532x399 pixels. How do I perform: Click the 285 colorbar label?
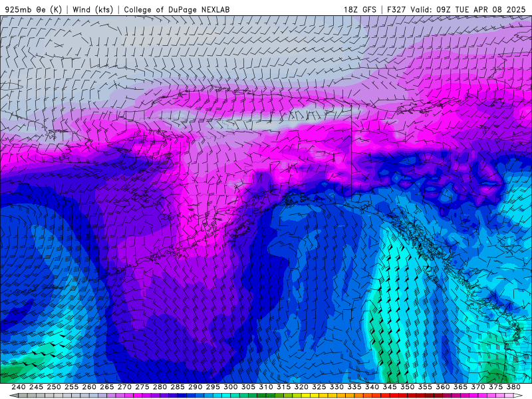[178, 387]
